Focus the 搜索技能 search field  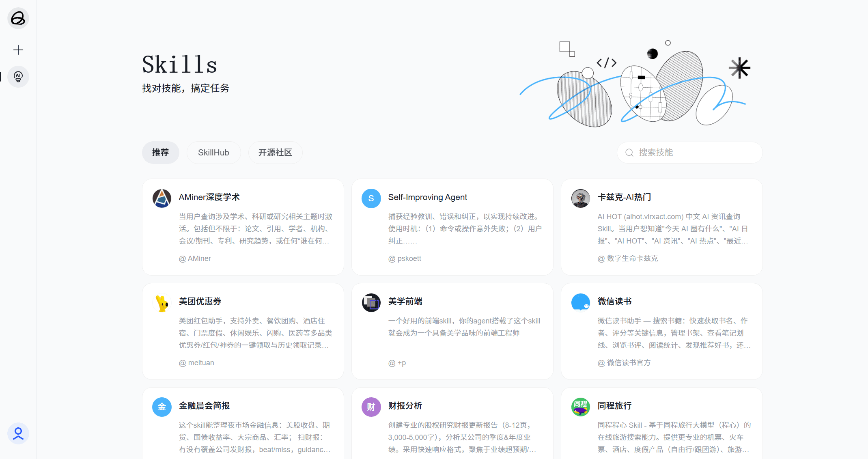[690, 153]
